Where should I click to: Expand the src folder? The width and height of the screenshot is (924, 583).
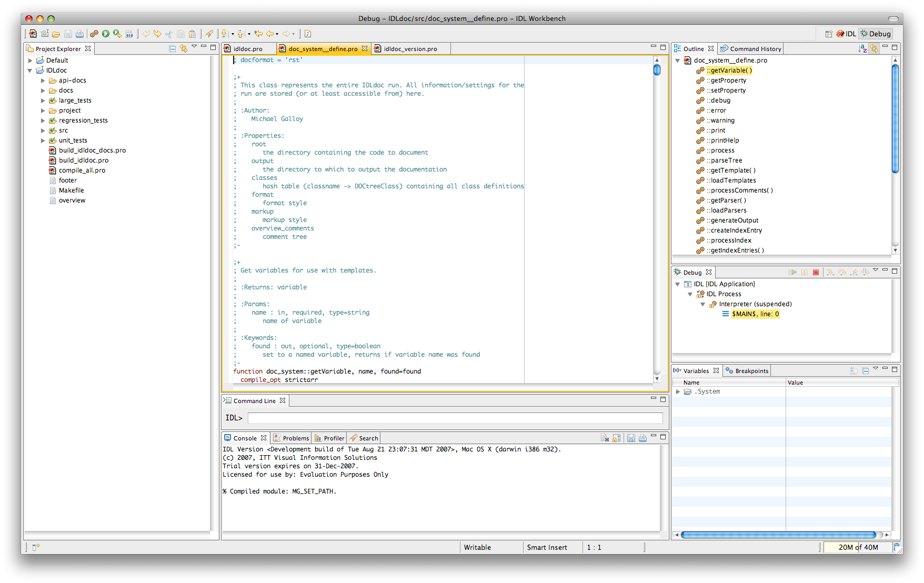(43, 130)
